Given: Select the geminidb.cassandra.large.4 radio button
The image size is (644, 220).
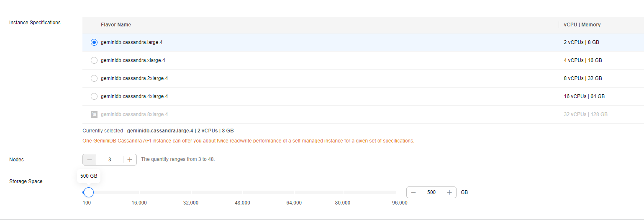Looking at the screenshot, I should click(94, 42).
